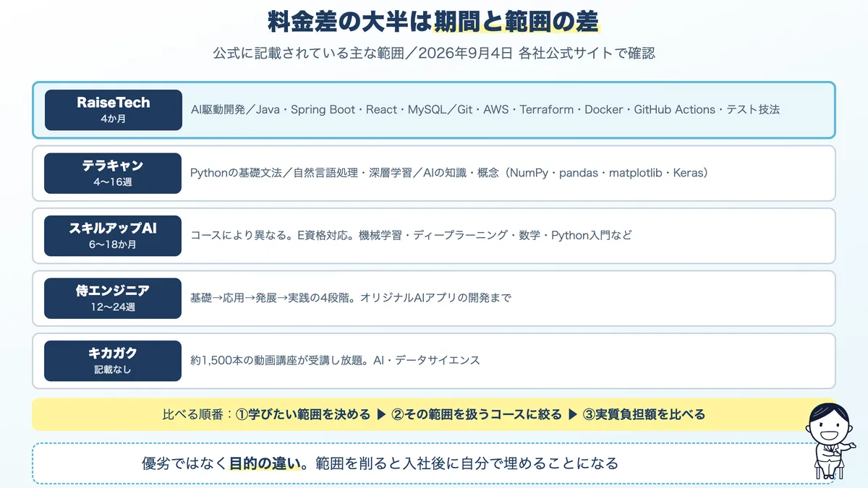Click the sentence 範囲を削ると入社後に自分で埋めることになる
Image resolution: width=868 pixels, height=488 pixels.
467,463
